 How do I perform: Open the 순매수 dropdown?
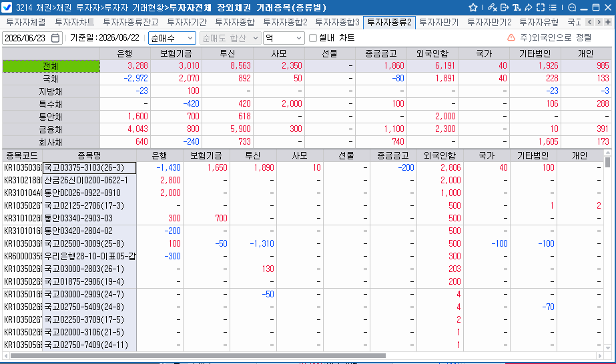(x=172, y=38)
